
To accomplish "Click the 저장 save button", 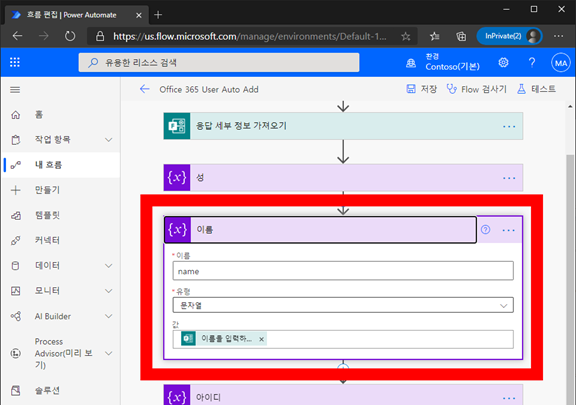I will (421, 89).
